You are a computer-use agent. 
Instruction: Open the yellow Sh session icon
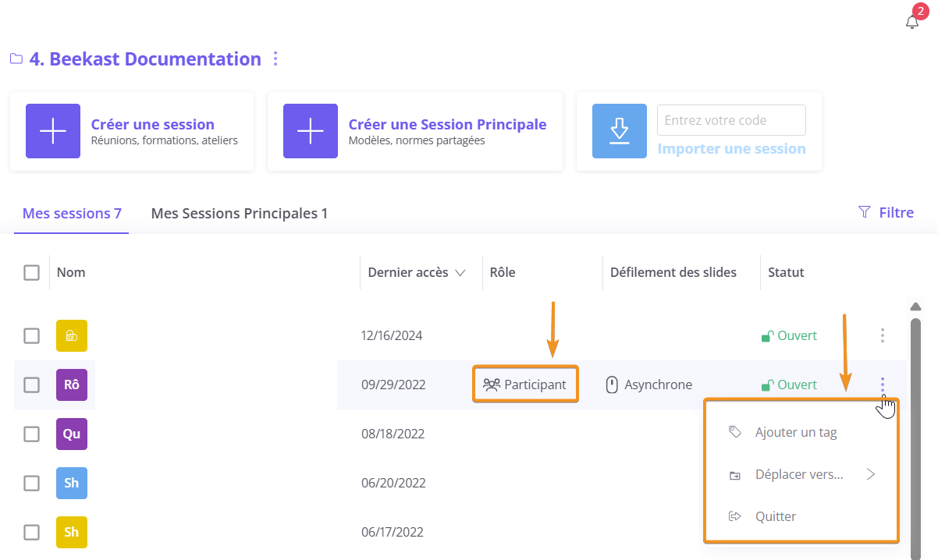coord(72,532)
